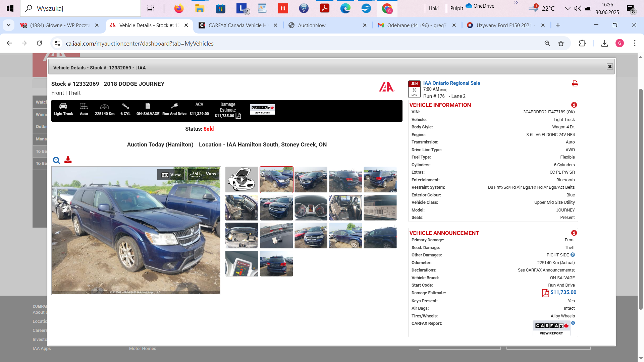Open the Damage Estimate PDF icon
This screenshot has height=362, width=644.
click(x=545, y=293)
